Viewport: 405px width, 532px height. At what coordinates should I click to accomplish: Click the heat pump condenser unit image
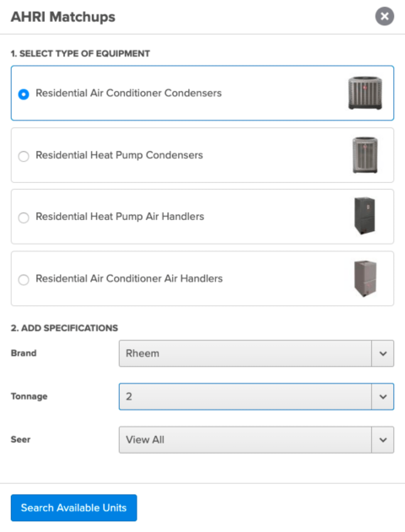tap(365, 155)
